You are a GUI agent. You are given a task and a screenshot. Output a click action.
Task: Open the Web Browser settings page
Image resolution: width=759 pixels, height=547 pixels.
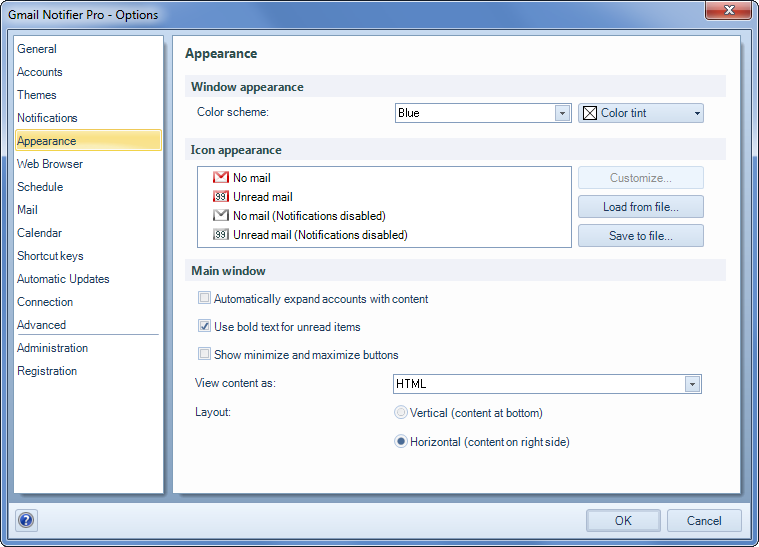coord(50,164)
